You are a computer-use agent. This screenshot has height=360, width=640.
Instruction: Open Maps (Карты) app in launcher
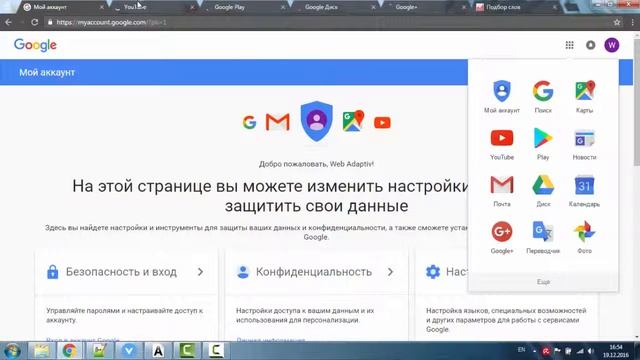584,96
